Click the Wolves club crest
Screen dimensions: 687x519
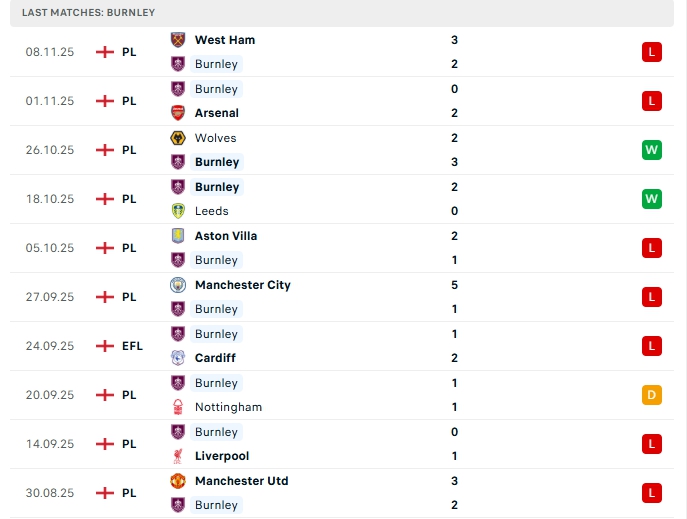pos(178,138)
